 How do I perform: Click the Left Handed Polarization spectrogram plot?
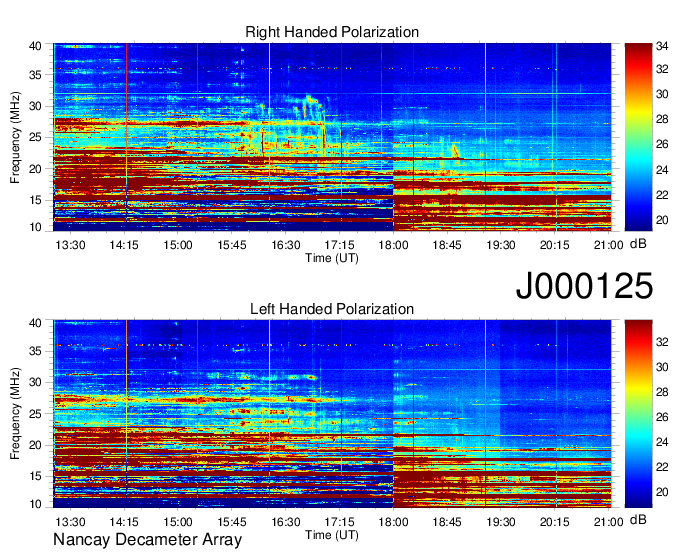[x=332, y=414]
